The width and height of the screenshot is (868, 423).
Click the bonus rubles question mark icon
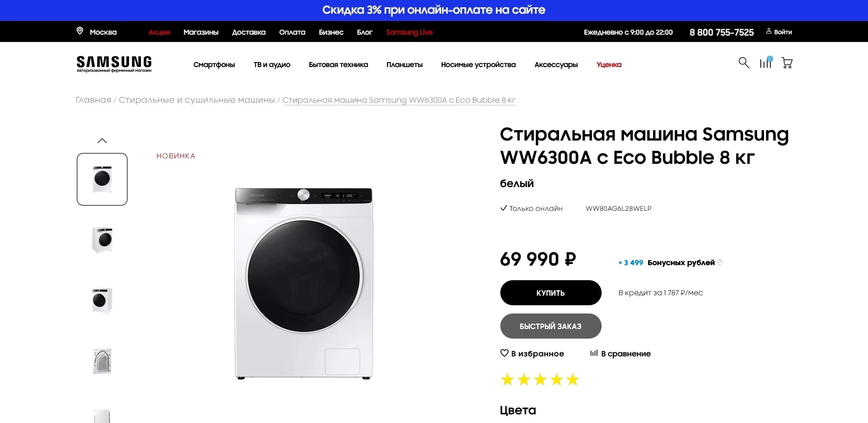click(719, 262)
